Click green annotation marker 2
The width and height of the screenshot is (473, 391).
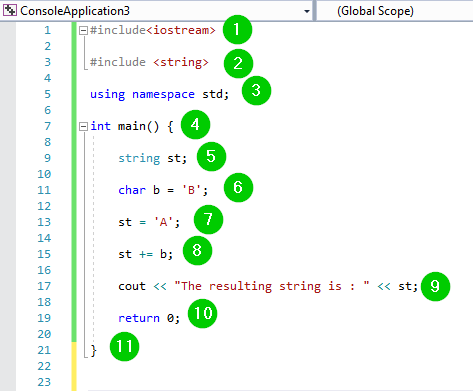238,63
